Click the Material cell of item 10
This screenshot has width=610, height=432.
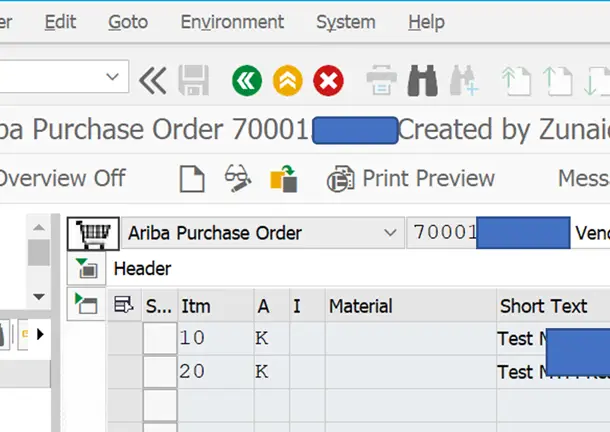(x=410, y=338)
